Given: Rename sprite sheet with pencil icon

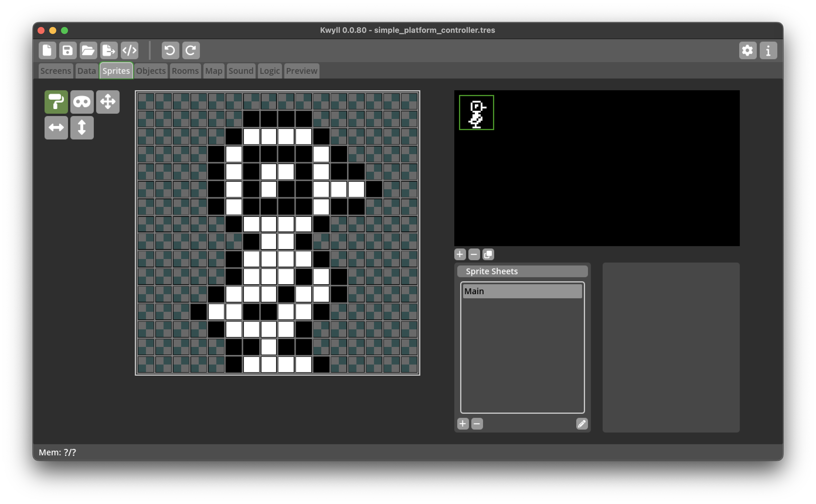Looking at the screenshot, I should coord(582,424).
